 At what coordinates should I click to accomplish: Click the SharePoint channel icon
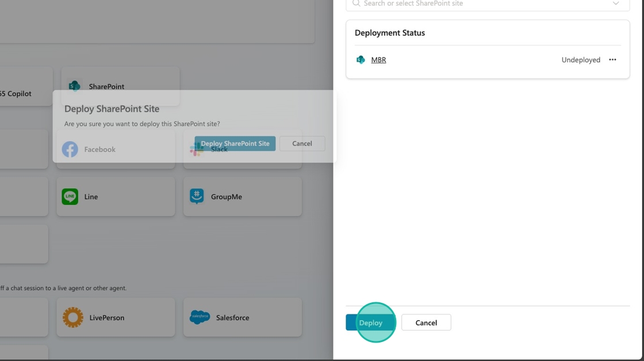[x=75, y=86]
